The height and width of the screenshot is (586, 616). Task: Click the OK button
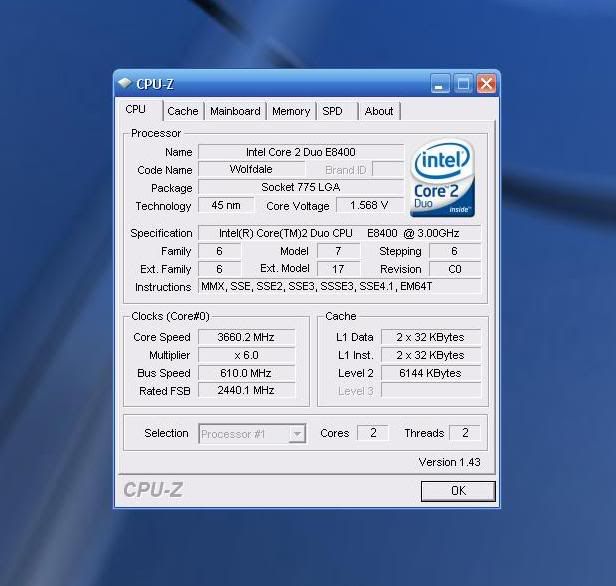click(x=458, y=491)
